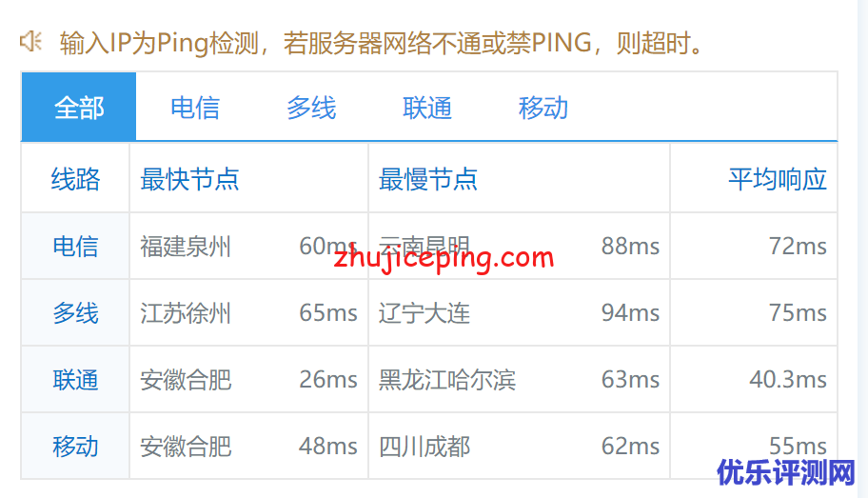Select the 移动 tab
The image size is (868, 498).
(543, 107)
